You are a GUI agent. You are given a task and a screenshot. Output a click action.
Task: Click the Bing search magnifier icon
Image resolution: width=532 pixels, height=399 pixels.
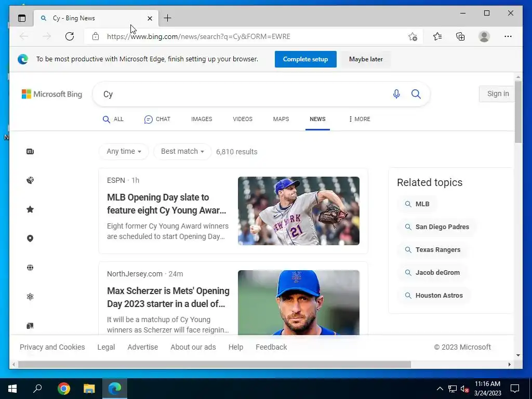tap(416, 94)
